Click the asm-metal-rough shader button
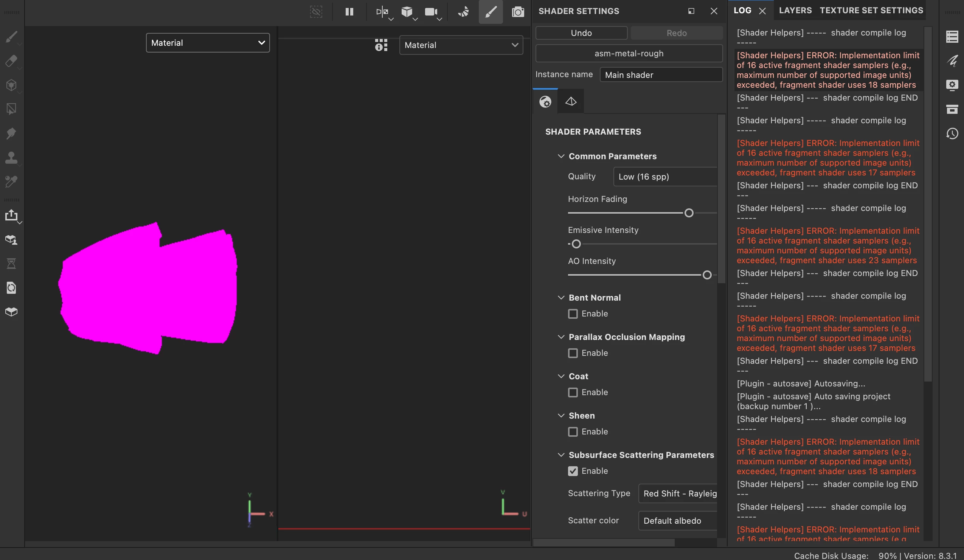 [629, 54]
